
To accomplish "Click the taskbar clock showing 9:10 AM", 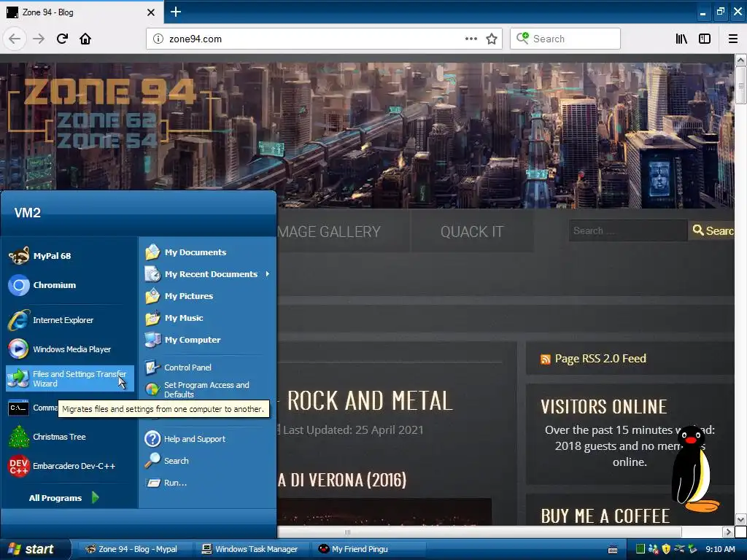I will click(x=720, y=549).
